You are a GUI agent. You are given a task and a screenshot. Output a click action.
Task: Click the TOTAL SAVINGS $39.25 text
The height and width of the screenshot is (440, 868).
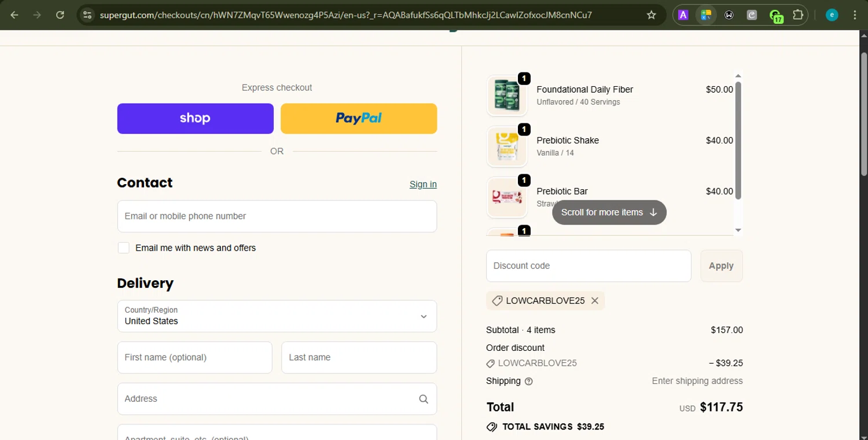coord(553,427)
